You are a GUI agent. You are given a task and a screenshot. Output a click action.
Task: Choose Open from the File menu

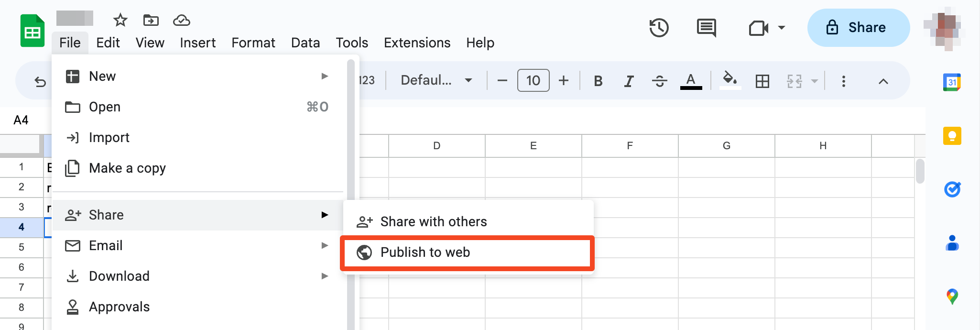(x=197, y=107)
